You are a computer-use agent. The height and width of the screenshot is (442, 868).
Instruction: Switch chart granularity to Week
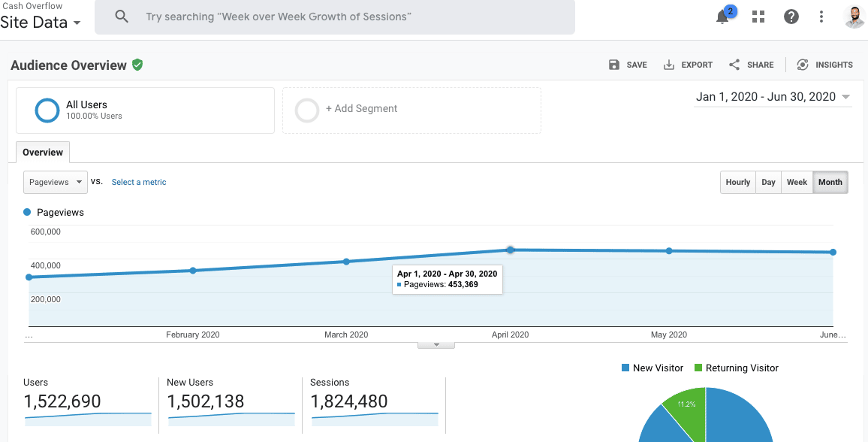[x=797, y=182]
